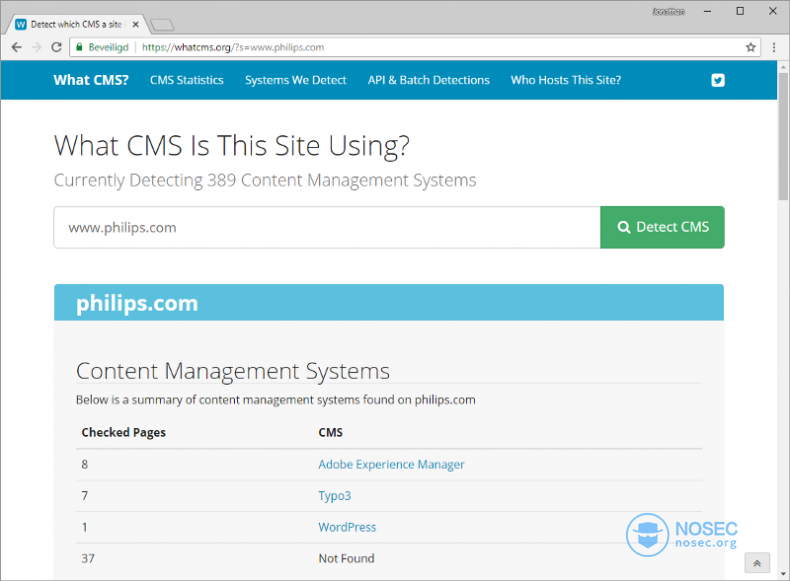Screen dimensions: 790x581
Task: Click the scrollbar down arrow
Action: (x=783, y=574)
